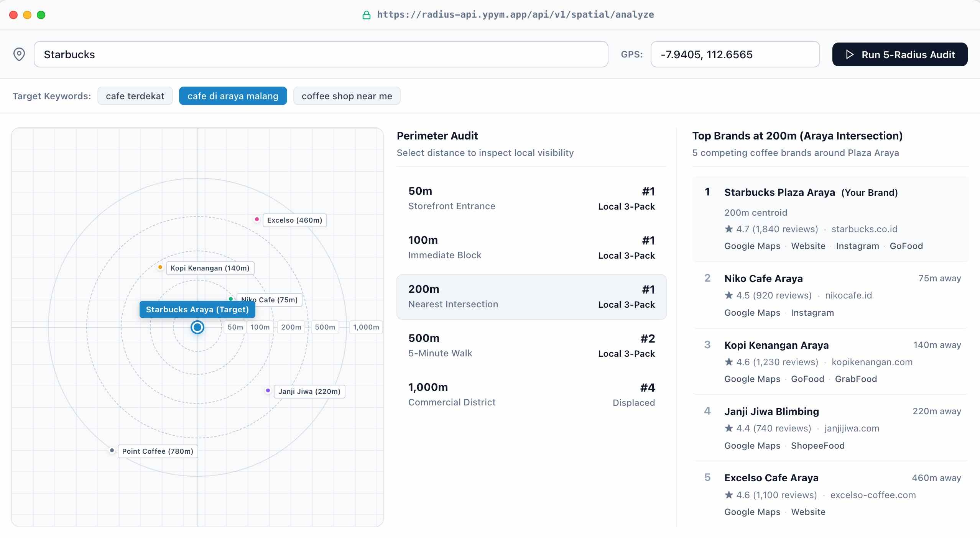Click the location pin icon beside search field
980x538 pixels.
pos(19,54)
